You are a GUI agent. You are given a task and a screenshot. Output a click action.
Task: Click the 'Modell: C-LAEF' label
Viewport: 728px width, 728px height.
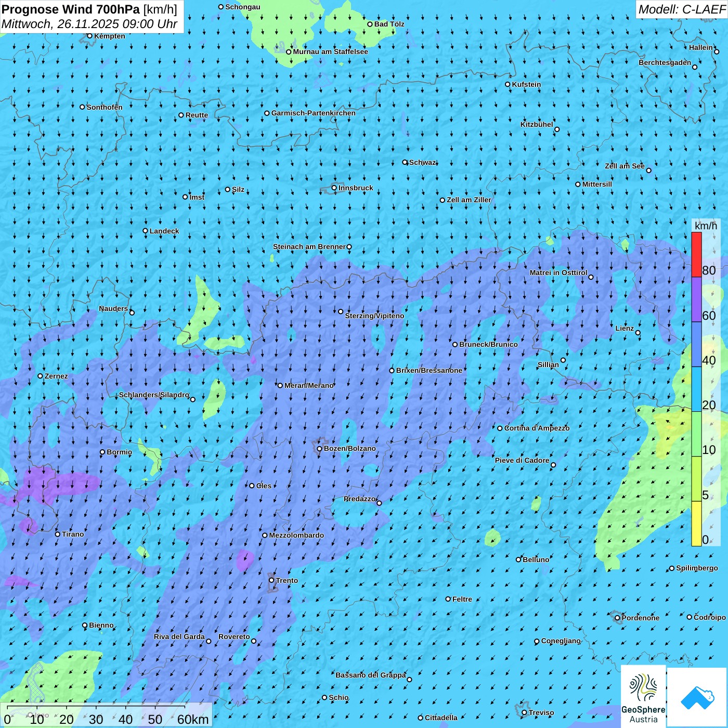682,9
